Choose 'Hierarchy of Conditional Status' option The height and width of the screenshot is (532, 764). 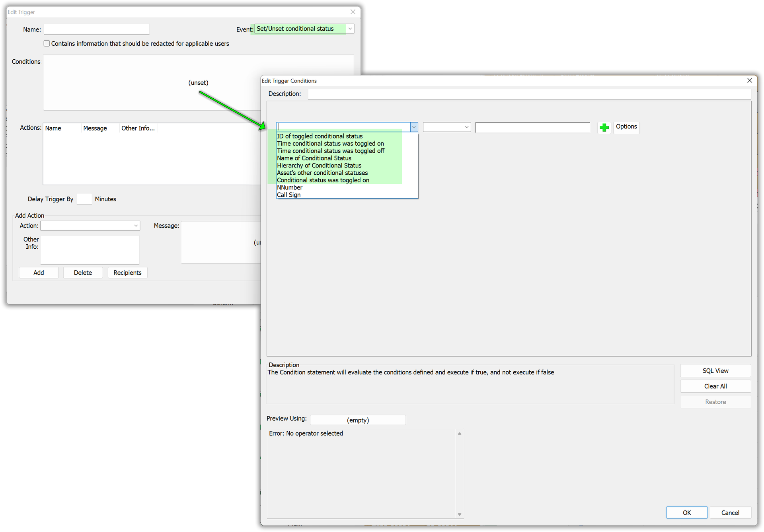coord(319,166)
